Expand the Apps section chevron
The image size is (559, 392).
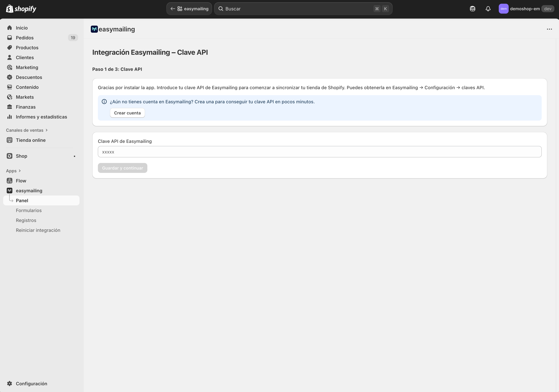(20, 171)
